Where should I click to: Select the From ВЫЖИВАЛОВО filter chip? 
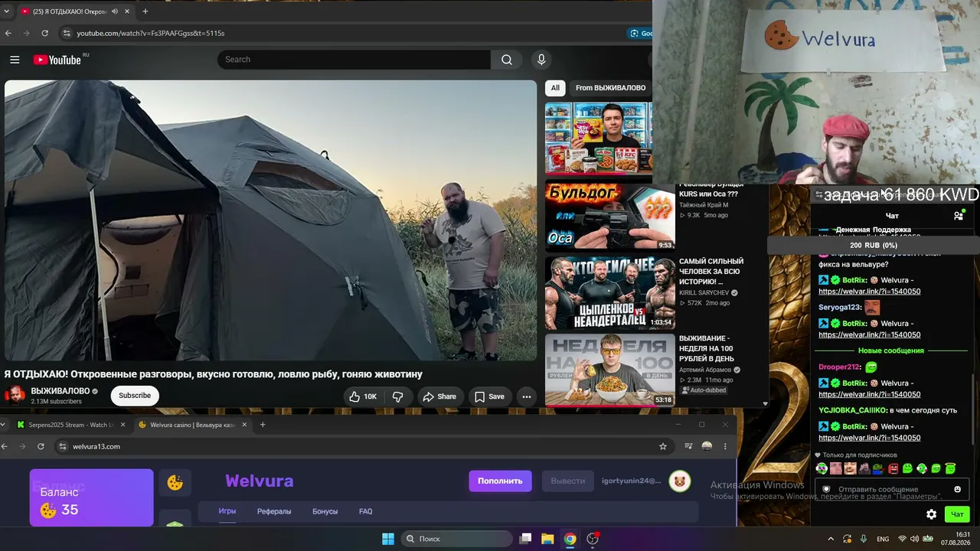pos(610,88)
